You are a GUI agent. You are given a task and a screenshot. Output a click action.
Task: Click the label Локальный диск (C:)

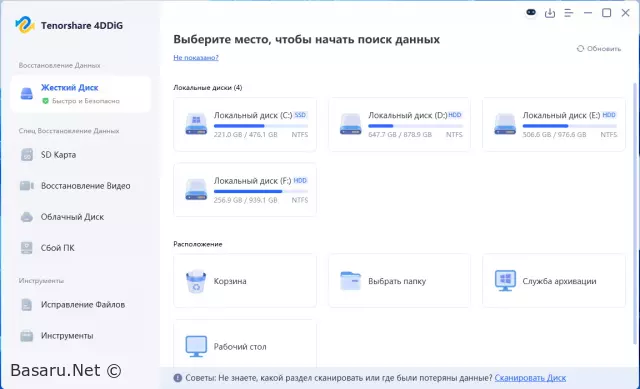point(253,115)
